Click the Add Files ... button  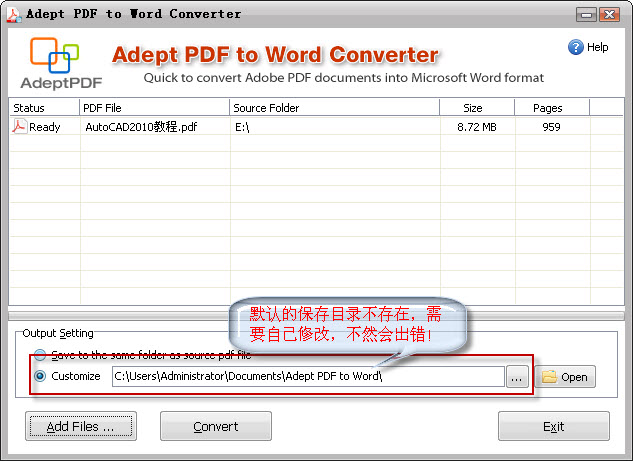tap(81, 426)
